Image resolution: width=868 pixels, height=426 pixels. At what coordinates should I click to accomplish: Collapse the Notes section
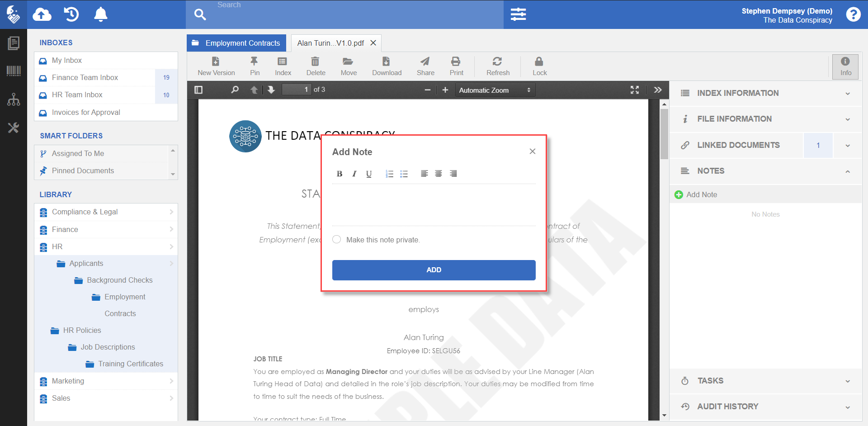point(766,171)
